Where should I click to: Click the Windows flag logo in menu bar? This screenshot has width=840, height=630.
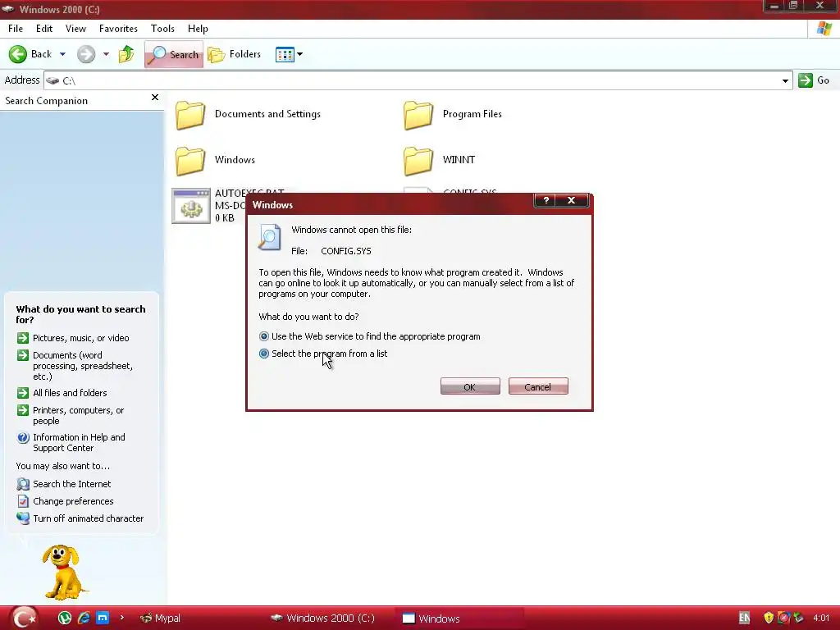click(x=824, y=29)
